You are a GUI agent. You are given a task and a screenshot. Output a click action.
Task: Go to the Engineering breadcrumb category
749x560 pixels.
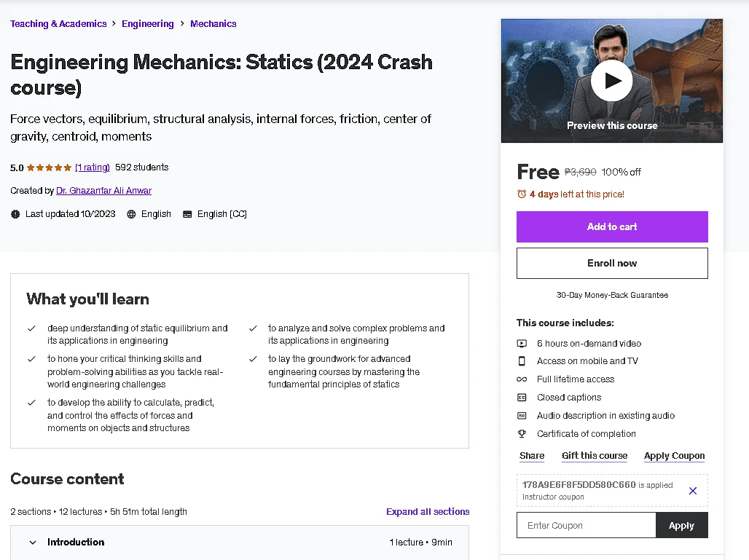coord(148,24)
